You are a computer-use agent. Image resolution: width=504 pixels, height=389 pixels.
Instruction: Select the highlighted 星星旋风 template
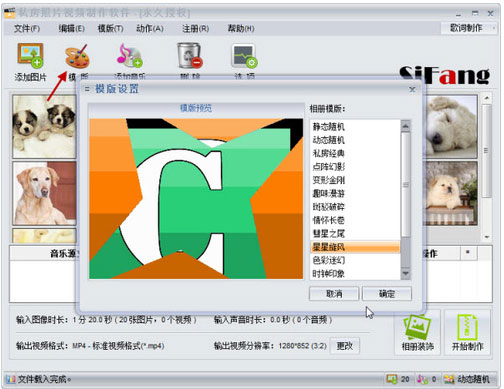pos(355,247)
